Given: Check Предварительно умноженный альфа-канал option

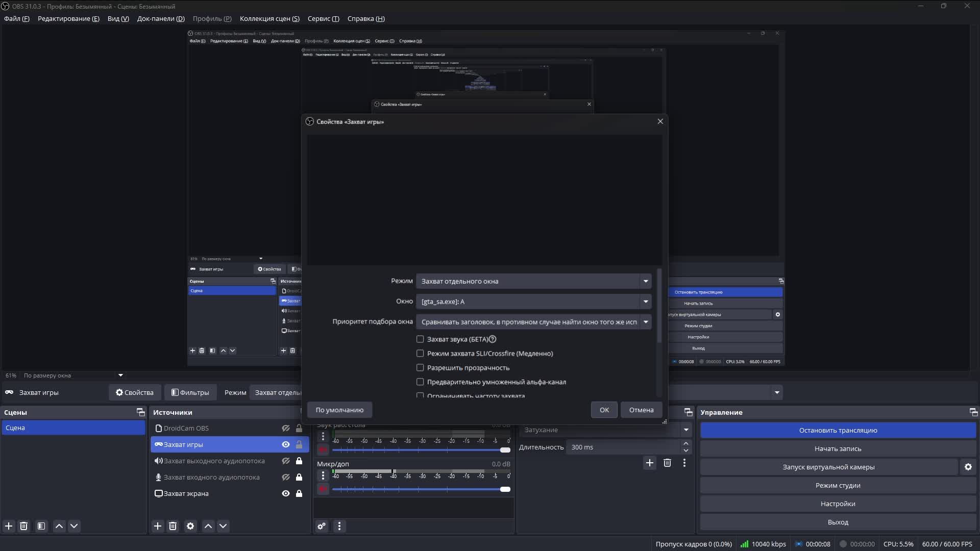Looking at the screenshot, I should 420,382.
